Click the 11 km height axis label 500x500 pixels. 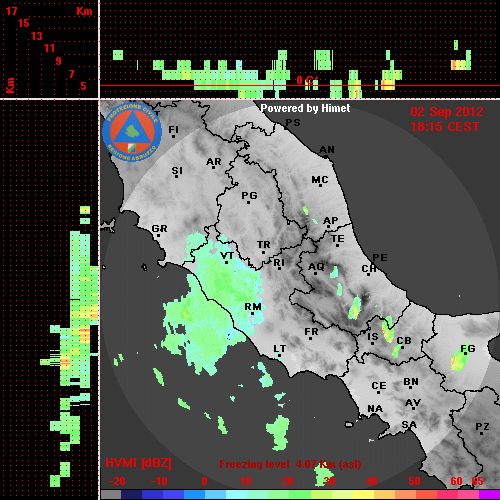49,48
